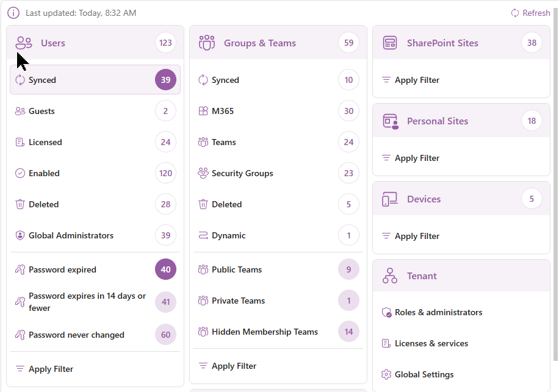Viewport: 559px width, 392px height.
Task: Click the trash icon for Deleted users
Action: (x=20, y=204)
